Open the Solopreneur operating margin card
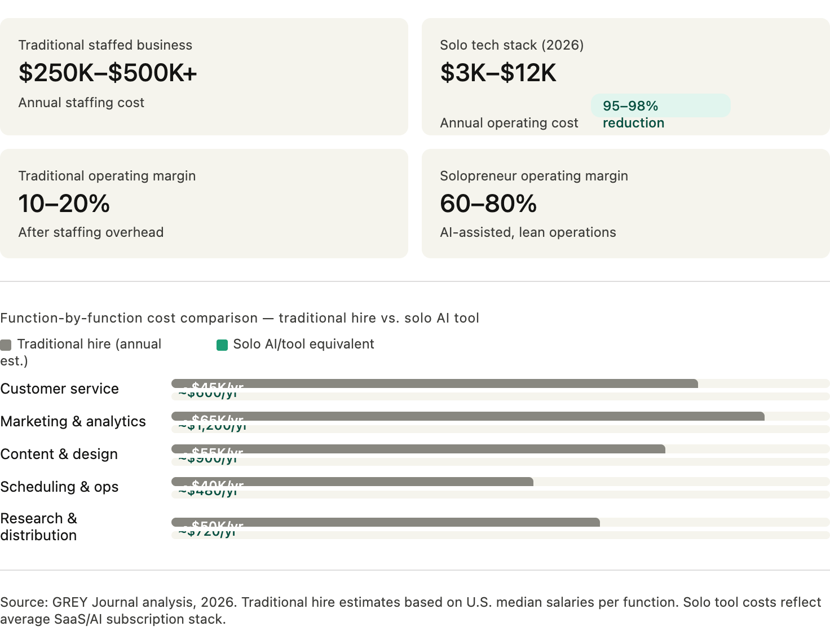The width and height of the screenshot is (830, 644). pos(626,204)
